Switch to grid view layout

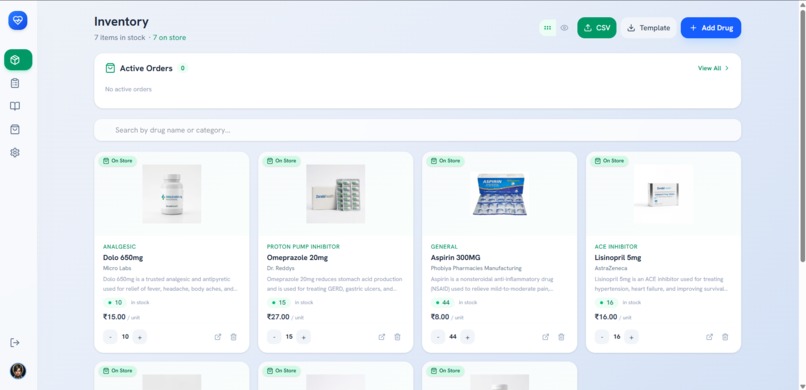pos(547,28)
